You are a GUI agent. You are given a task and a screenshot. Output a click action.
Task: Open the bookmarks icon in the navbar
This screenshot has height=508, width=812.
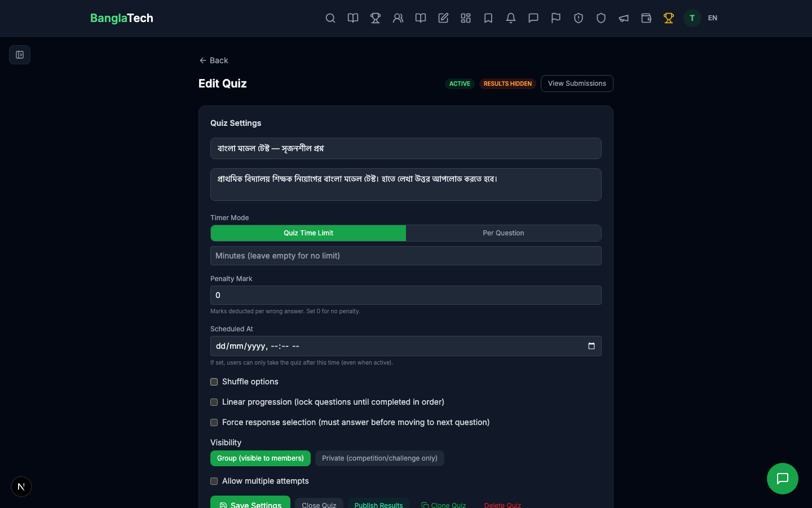pyautogui.click(x=488, y=18)
